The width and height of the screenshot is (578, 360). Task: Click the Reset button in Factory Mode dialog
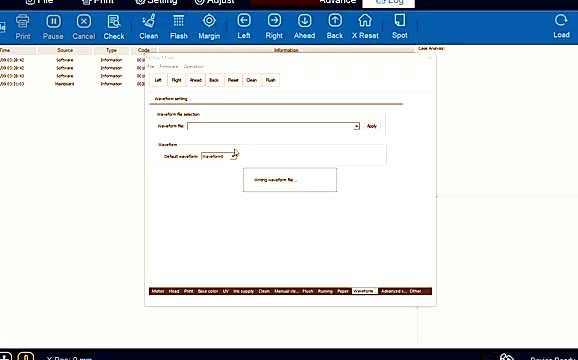[x=233, y=80]
